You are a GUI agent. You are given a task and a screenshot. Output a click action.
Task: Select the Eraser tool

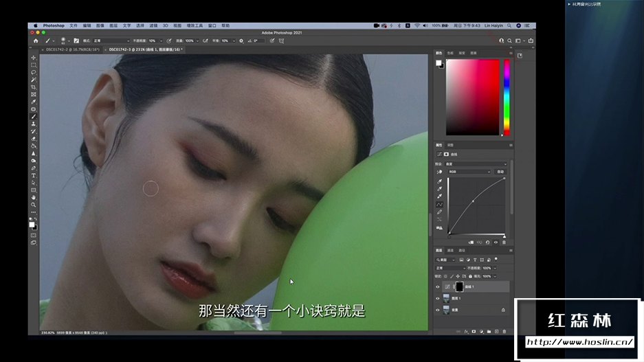coord(34,139)
